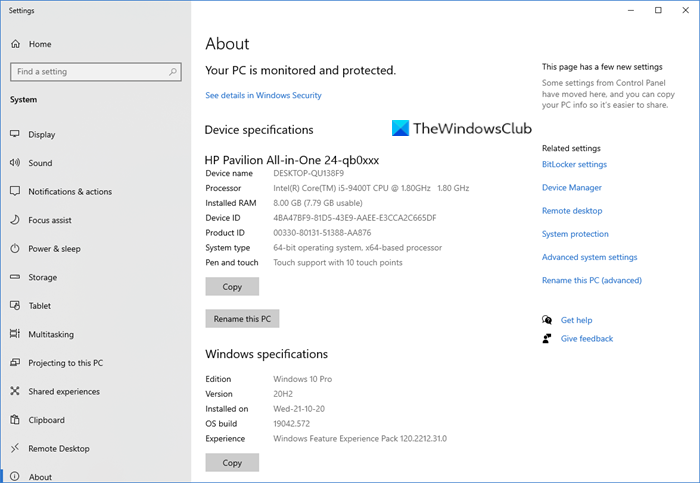Select installed RAM value 8.00 GB
The image size is (700, 483).
(x=317, y=203)
